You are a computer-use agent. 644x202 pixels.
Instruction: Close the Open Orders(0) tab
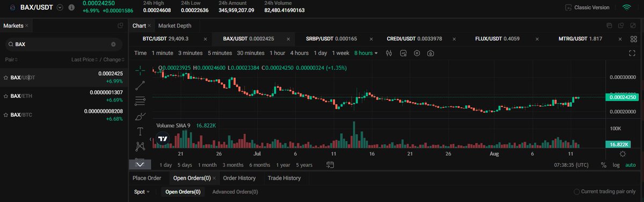(x=214, y=178)
